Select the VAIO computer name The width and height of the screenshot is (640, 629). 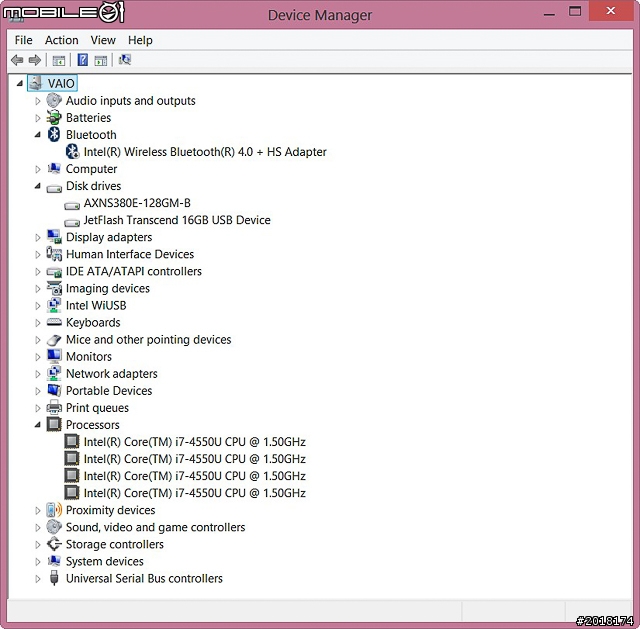61,83
